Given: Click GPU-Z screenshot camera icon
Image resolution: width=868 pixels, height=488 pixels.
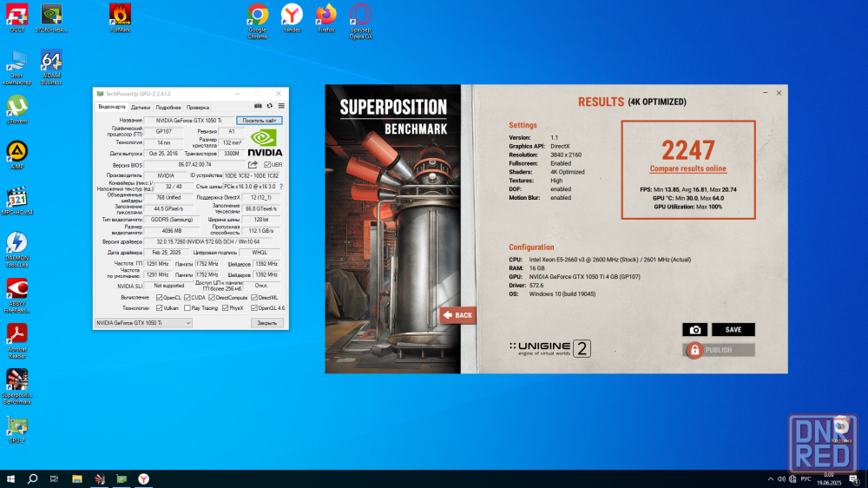Looking at the screenshot, I should [x=258, y=106].
